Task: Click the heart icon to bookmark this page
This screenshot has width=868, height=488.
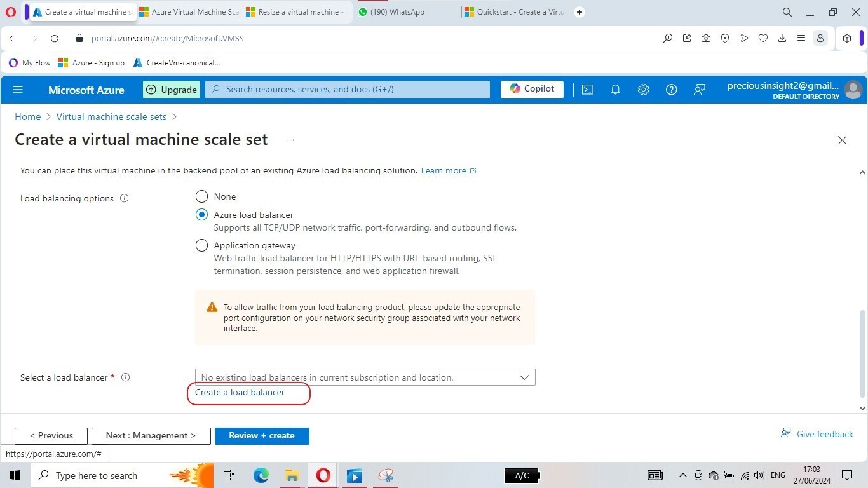Action: (763, 38)
